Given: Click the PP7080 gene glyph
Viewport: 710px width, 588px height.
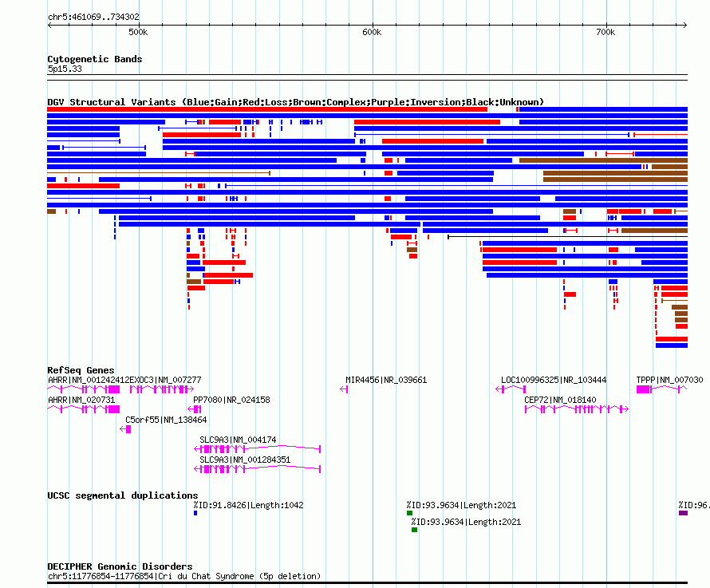Looking at the screenshot, I should (x=195, y=409).
